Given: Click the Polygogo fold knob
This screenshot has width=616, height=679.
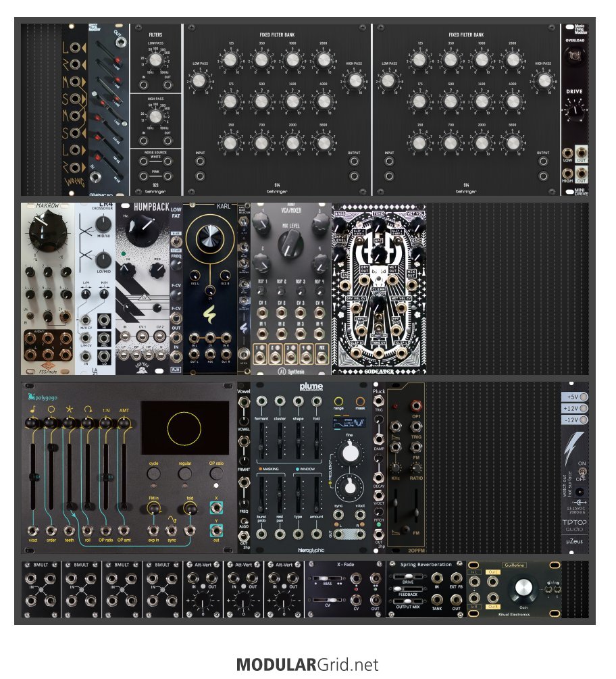Looking at the screenshot, I should tap(190, 508).
